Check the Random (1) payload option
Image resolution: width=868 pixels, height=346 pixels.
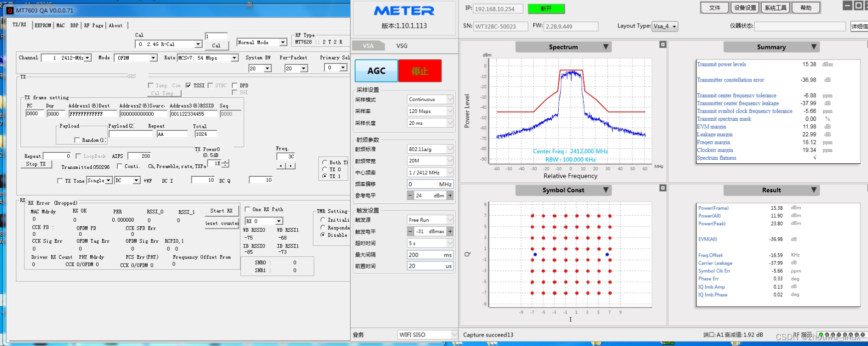tap(77, 140)
